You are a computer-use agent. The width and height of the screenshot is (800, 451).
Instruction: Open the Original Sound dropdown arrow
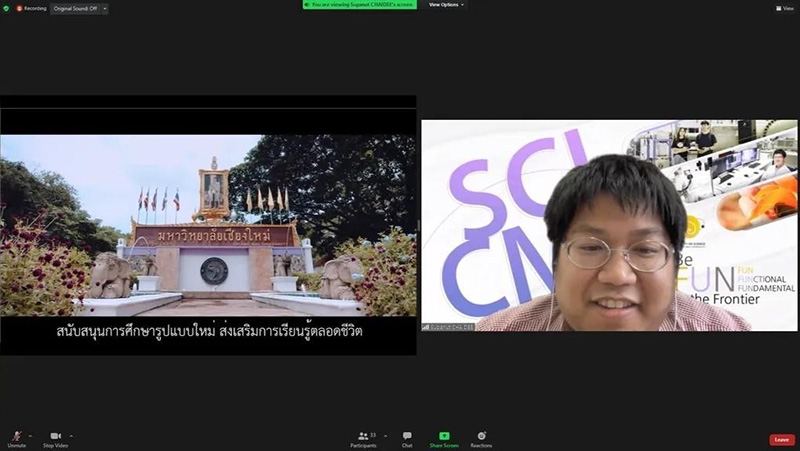pos(105,9)
